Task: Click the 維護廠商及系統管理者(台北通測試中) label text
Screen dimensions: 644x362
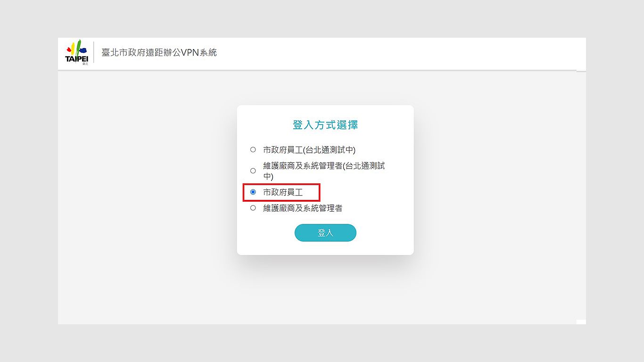Action: (324, 171)
